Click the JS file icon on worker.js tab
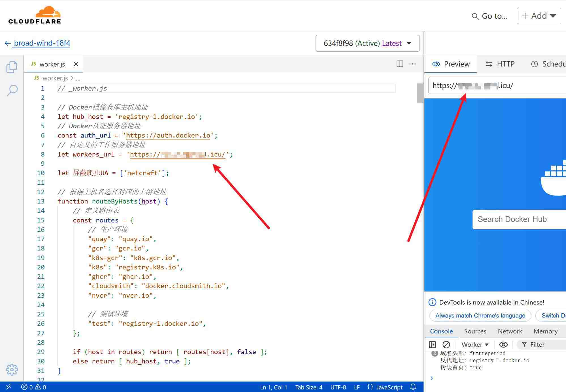 click(x=33, y=64)
